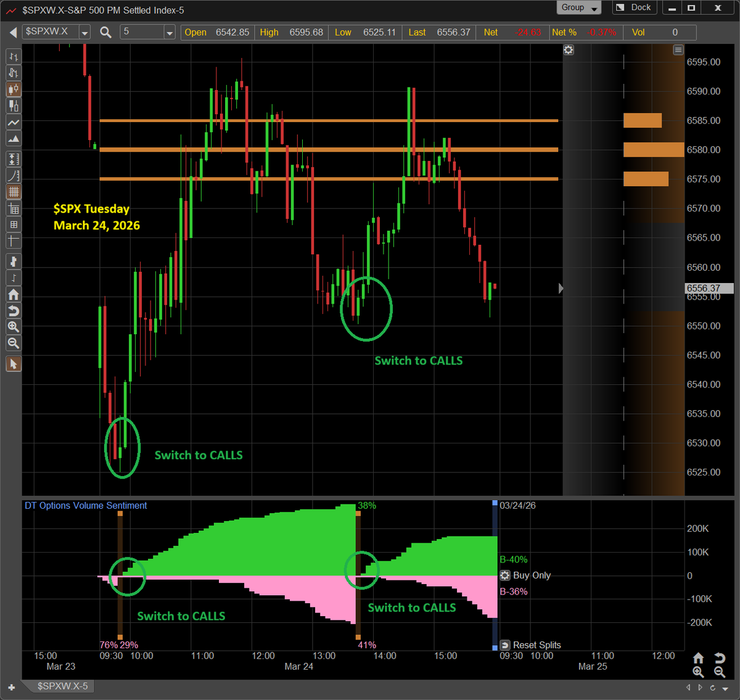The height and width of the screenshot is (700, 740).
Task: Click the data table icon with header row
Action: coord(14,208)
